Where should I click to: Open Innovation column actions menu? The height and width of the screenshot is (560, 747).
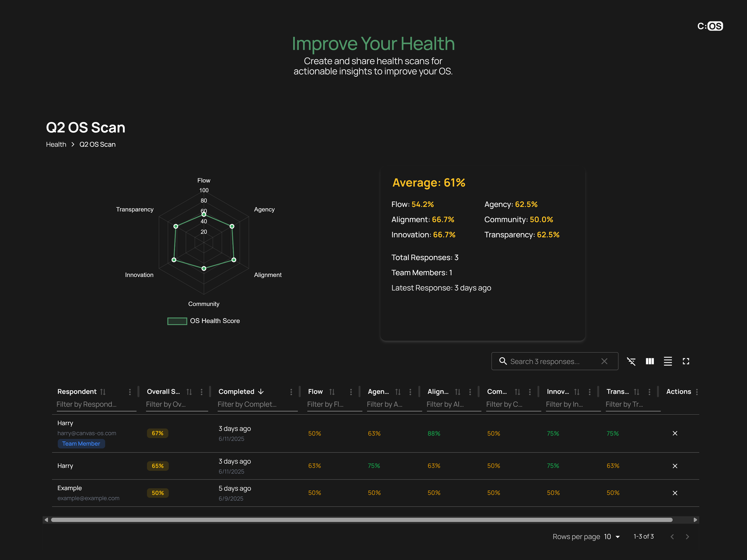pyautogui.click(x=590, y=392)
